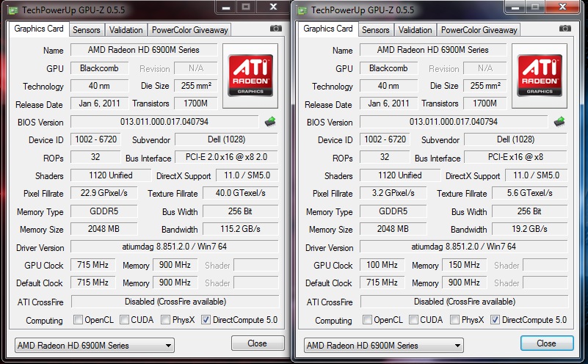Click the Close button in left window
The height and width of the screenshot is (364, 588).
[257, 343]
